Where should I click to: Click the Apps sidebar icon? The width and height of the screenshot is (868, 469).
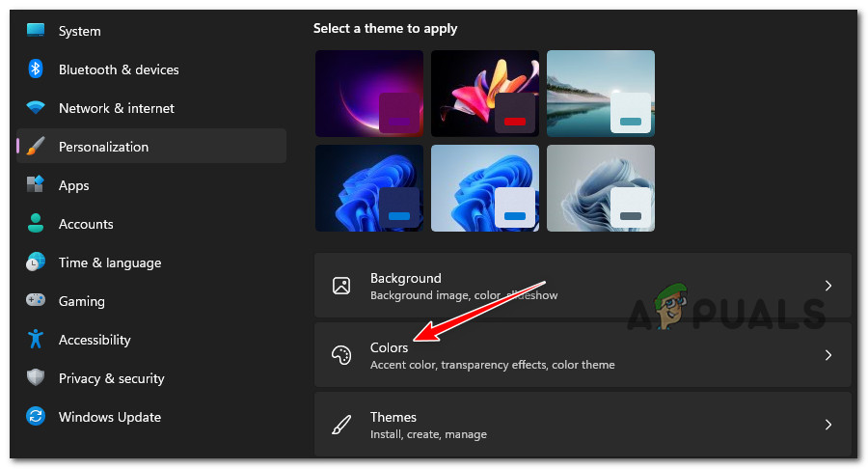[x=36, y=185]
